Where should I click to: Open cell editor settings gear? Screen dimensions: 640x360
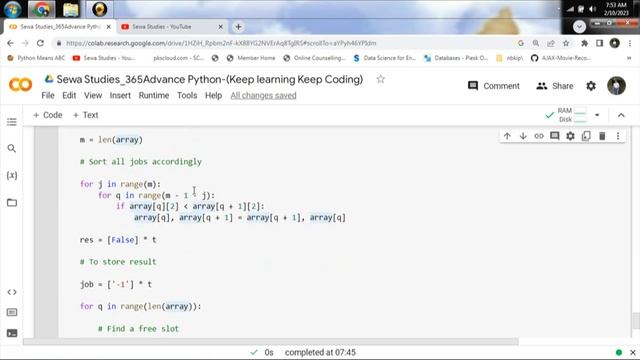tap(570, 136)
